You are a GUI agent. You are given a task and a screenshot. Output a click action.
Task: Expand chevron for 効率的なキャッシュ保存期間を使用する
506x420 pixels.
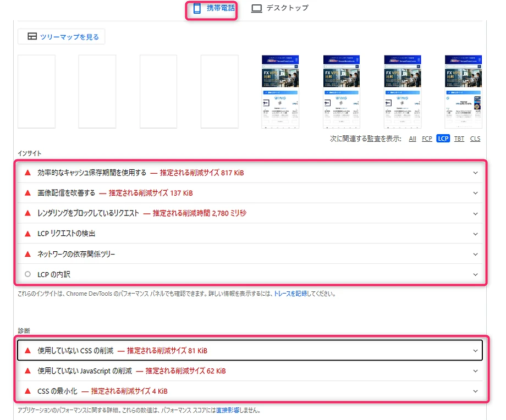(475, 173)
